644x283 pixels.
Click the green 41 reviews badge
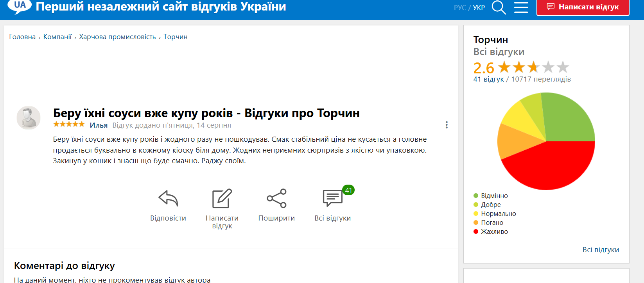[348, 190]
